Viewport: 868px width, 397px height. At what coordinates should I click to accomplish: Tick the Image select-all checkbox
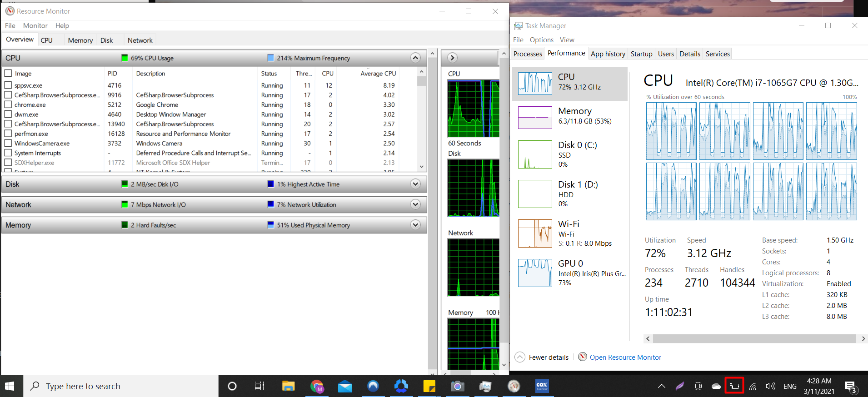pos(8,73)
